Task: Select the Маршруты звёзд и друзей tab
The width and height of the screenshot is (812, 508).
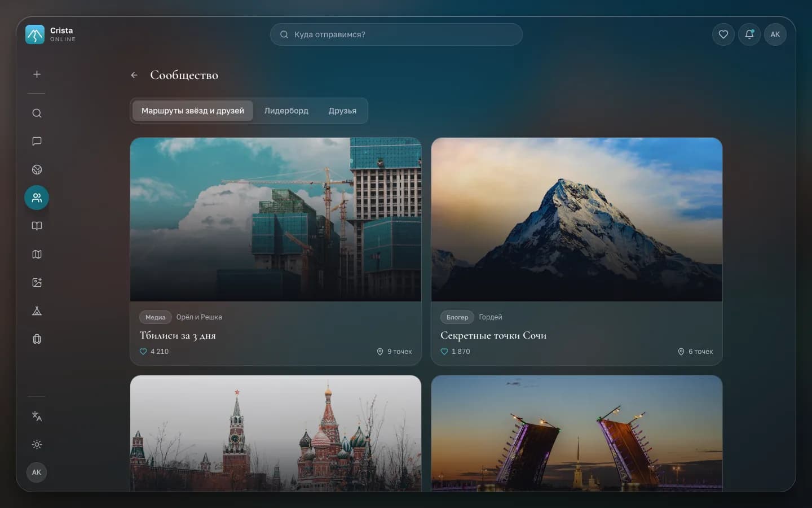Action: 193,111
